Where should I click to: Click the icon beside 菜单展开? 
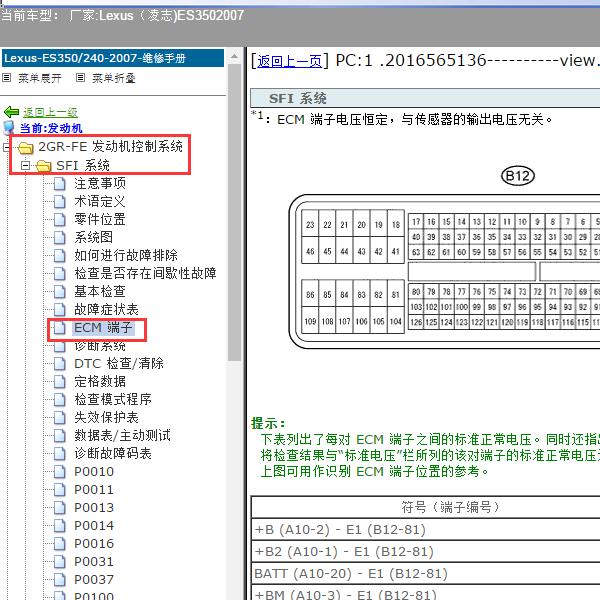tap(7, 78)
